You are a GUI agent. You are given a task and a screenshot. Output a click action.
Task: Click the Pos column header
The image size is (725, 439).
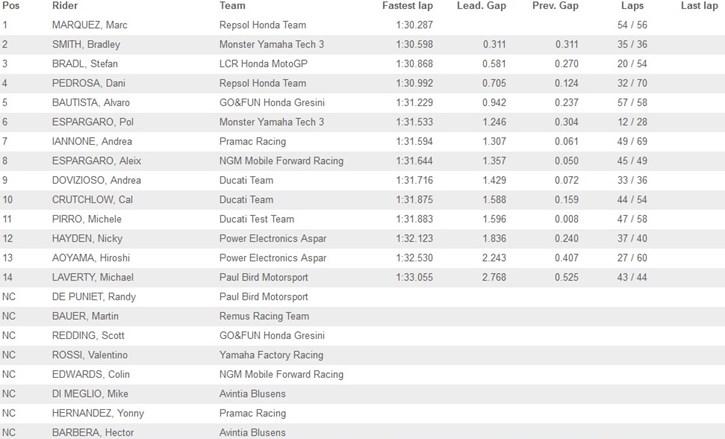[11, 6]
